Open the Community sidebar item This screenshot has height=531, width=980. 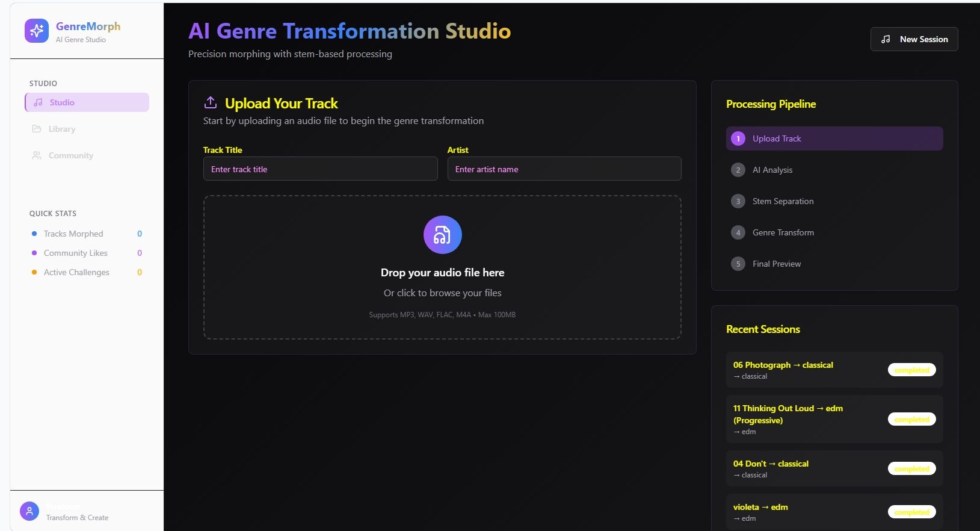(87, 155)
